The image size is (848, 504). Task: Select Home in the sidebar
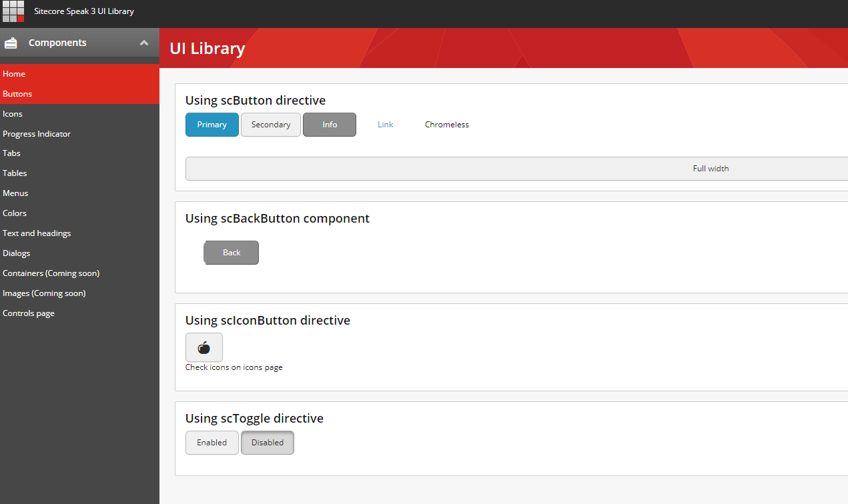pyautogui.click(x=13, y=73)
